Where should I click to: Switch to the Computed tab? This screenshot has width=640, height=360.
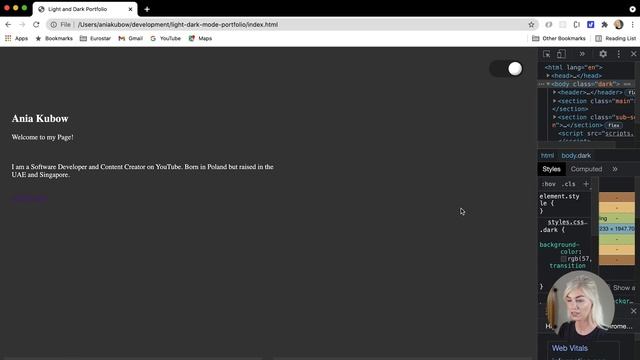(586, 169)
